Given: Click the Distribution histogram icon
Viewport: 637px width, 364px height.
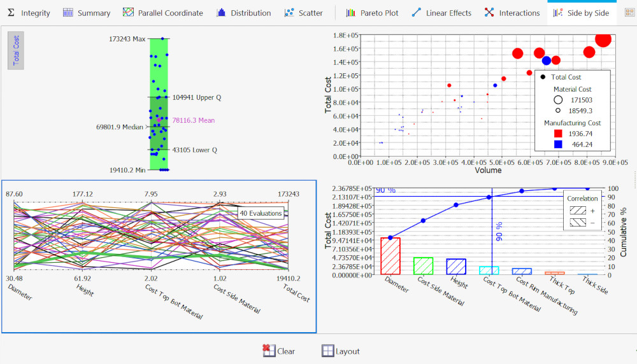Looking at the screenshot, I should pyautogui.click(x=222, y=13).
